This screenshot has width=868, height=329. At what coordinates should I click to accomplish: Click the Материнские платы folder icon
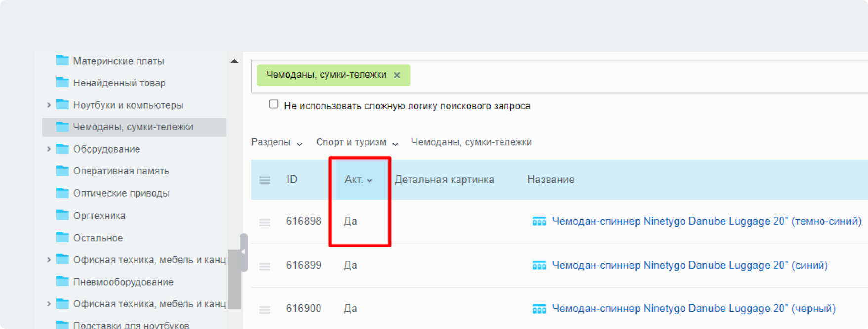(x=62, y=60)
